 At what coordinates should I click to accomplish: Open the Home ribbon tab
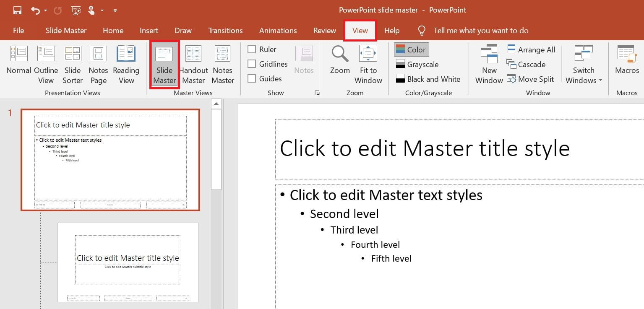tap(113, 30)
